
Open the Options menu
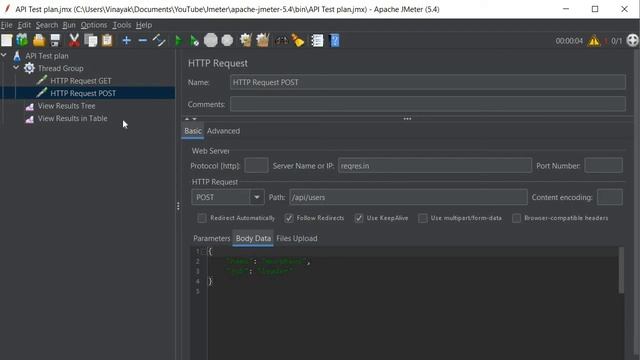tap(94, 25)
